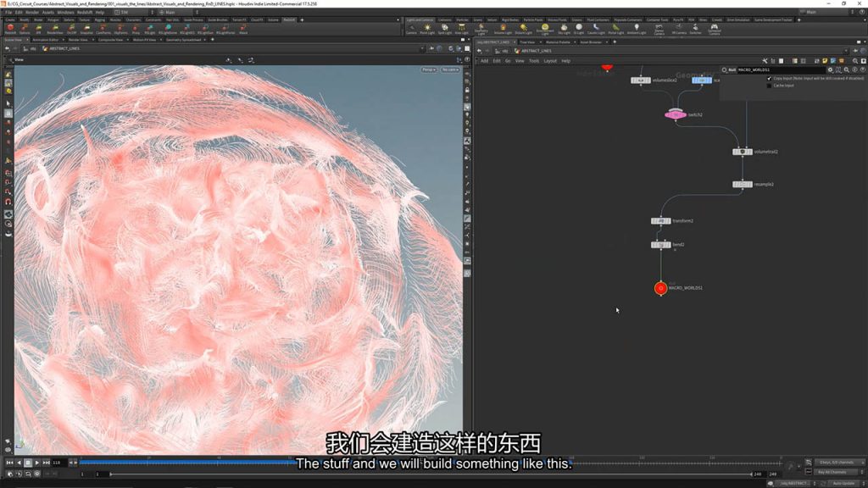Click the Camera shelf tool
The image size is (868, 488).
click(411, 28)
